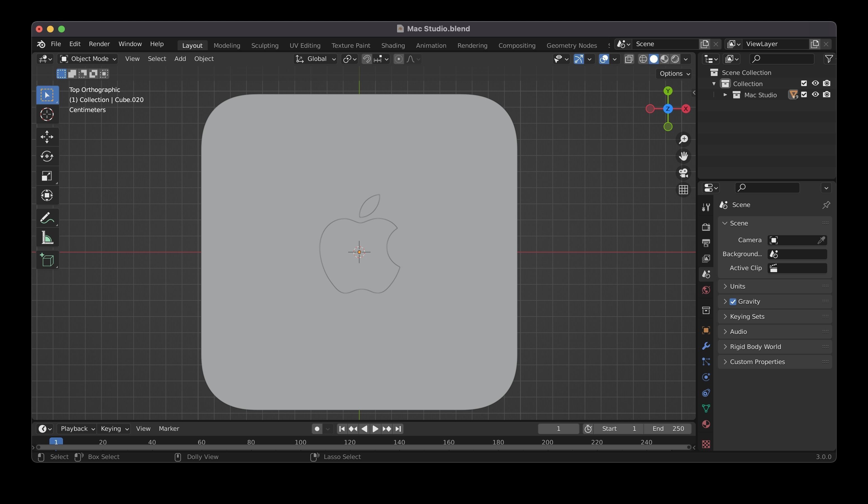This screenshot has width=868, height=504.
Task: Open the Object Data properties tab
Action: point(706,408)
